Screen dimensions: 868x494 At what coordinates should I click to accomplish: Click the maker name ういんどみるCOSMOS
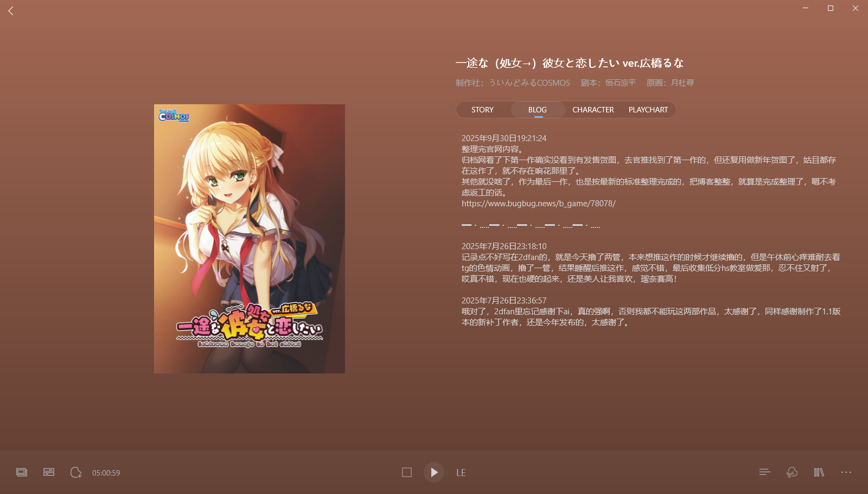click(529, 83)
